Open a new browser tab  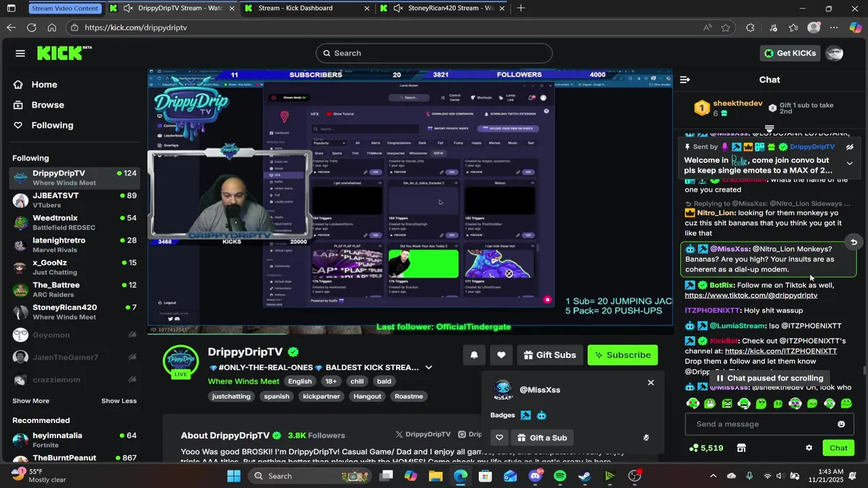(521, 8)
